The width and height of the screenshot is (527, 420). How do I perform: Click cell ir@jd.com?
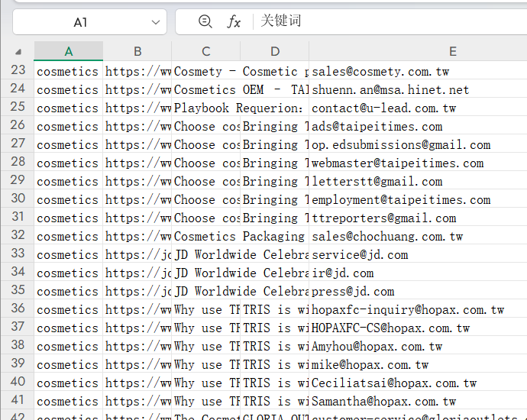tap(418, 273)
